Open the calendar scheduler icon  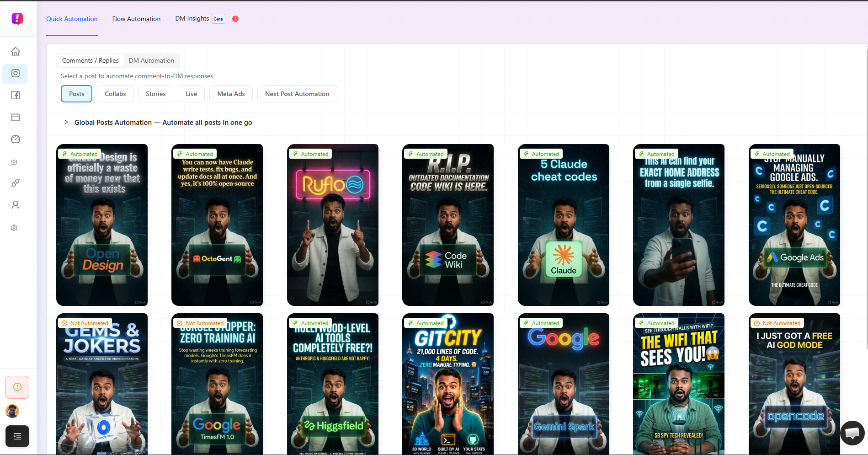tap(16, 117)
